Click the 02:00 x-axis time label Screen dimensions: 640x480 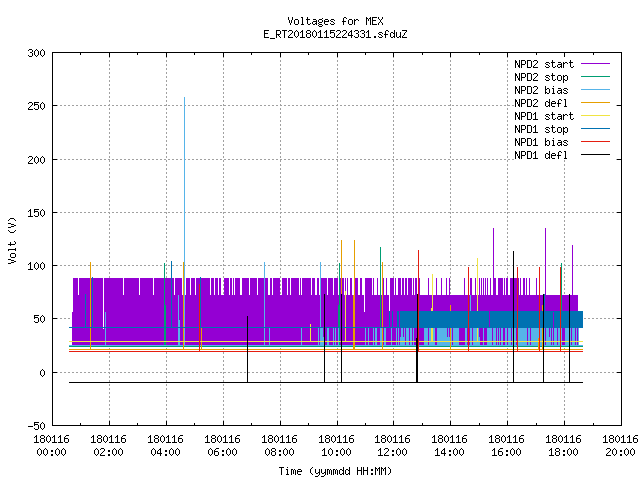109,452
